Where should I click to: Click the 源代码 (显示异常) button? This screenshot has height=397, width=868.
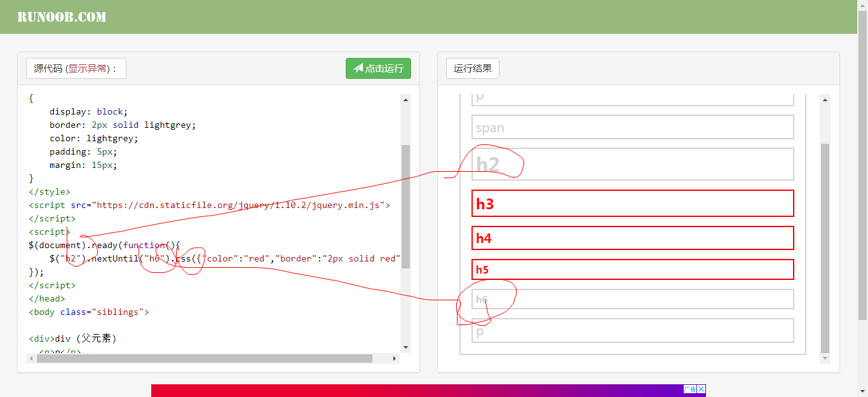76,69
